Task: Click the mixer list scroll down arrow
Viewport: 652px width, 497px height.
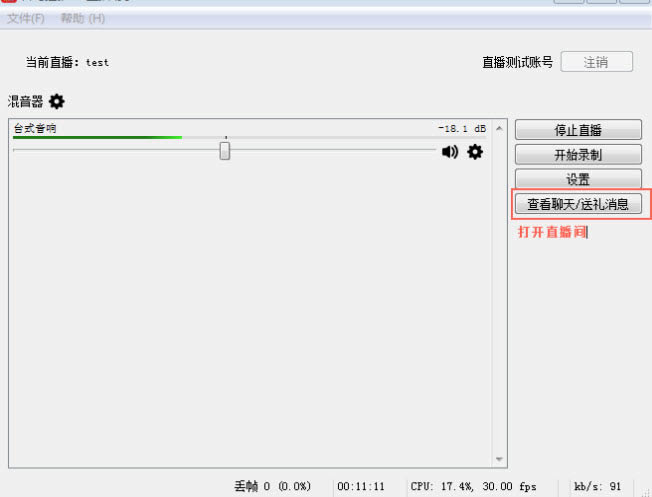Action: point(499,459)
